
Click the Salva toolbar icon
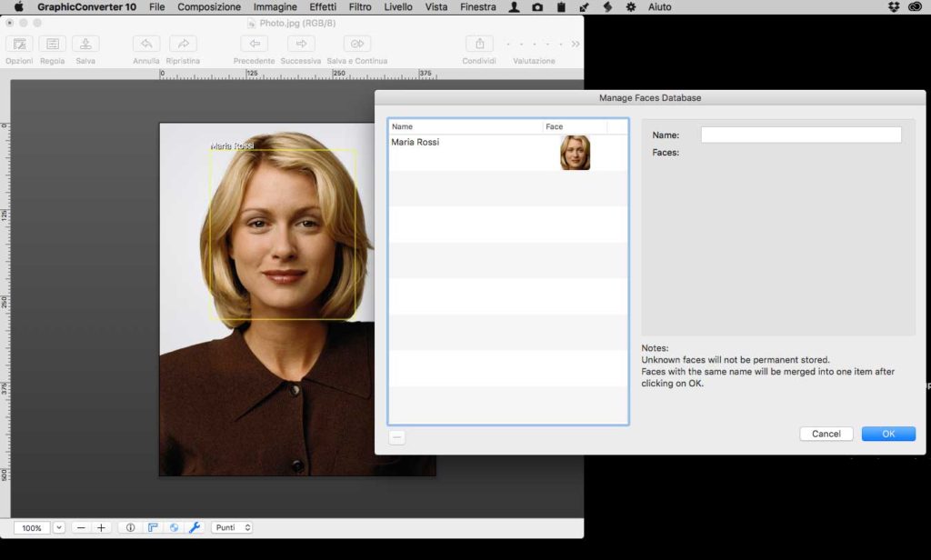(85, 44)
